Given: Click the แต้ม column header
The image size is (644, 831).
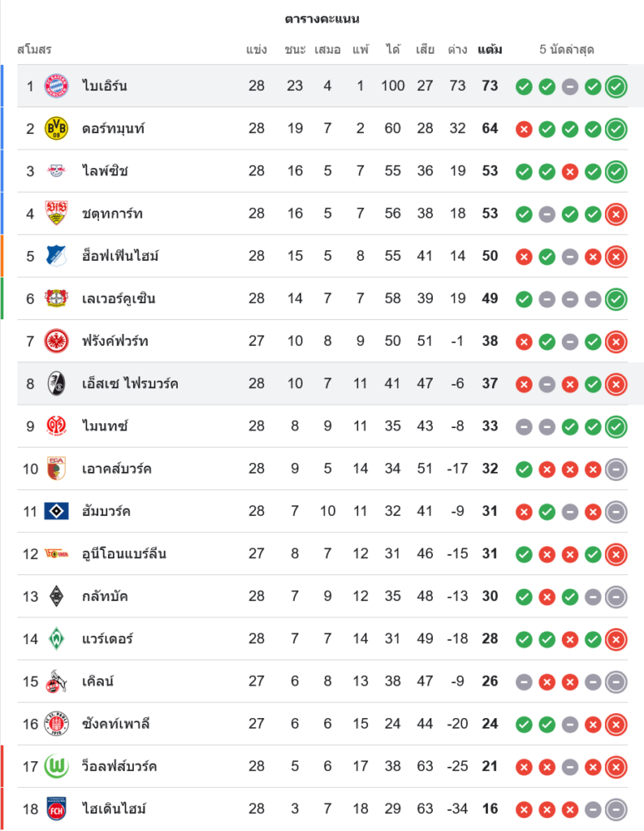Looking at the screenshot, I should (489, 50).
